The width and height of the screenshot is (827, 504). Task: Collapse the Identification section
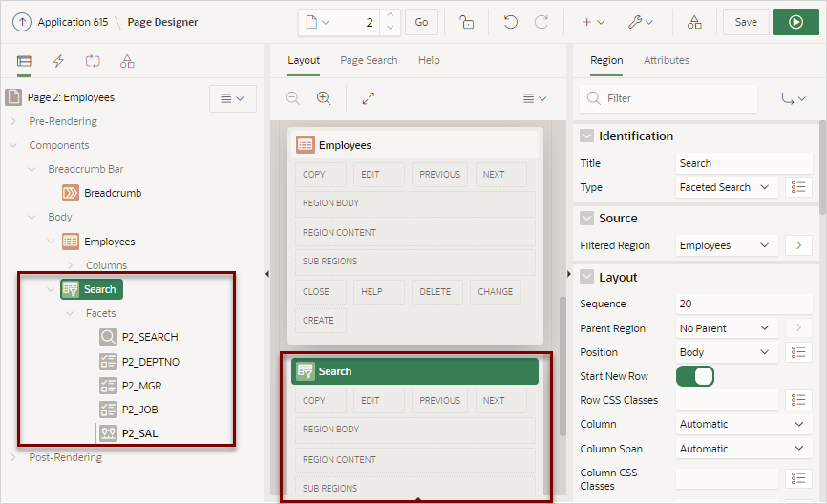point(586,136)
